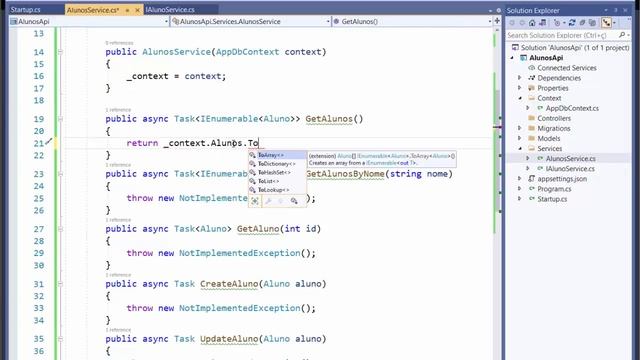The width and height of the screenshot is (640, 360).
Task: Sync with Active Document in Solution Explorer
Action: pyautogui.click(x=572, y=23)
